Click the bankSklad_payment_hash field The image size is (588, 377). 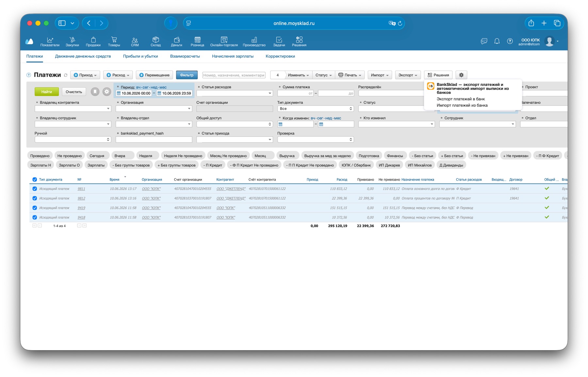click(x=154, y=139)
